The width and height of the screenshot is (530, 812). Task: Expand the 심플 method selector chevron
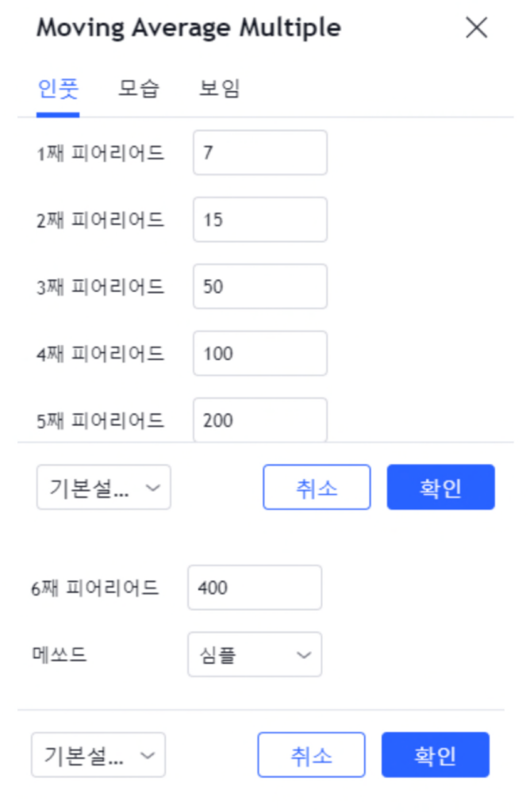pyautogui.click(x=304, y=655)
